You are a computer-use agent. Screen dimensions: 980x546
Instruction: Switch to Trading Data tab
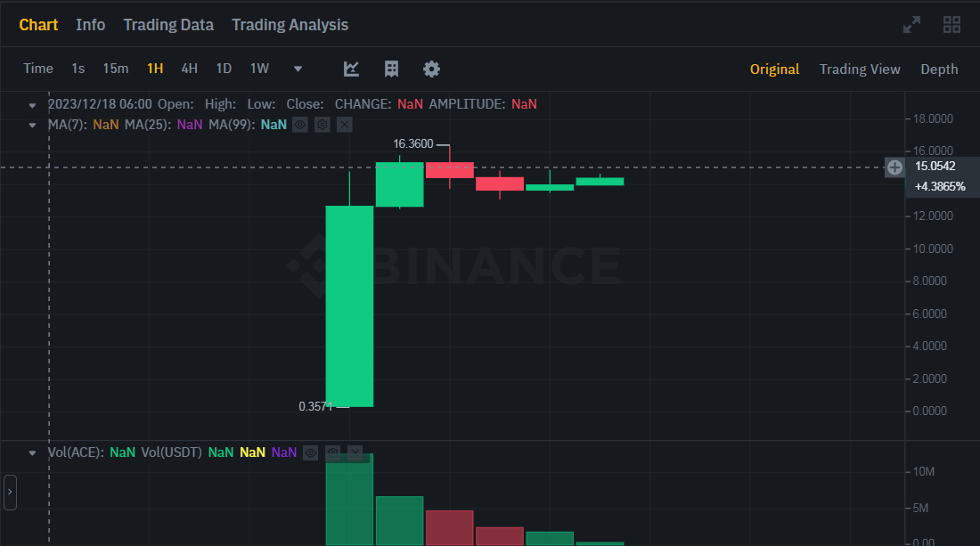click(x=168, y=25)
